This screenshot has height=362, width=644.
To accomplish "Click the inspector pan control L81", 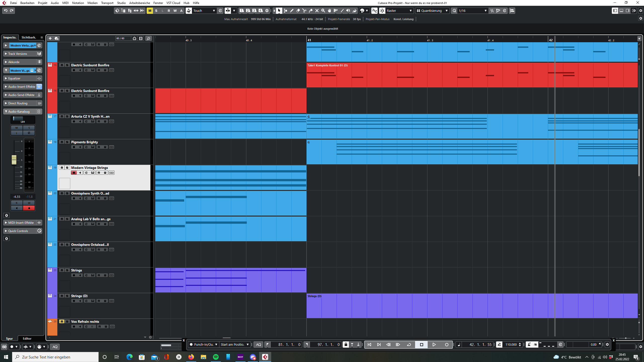I will (23, 120).
